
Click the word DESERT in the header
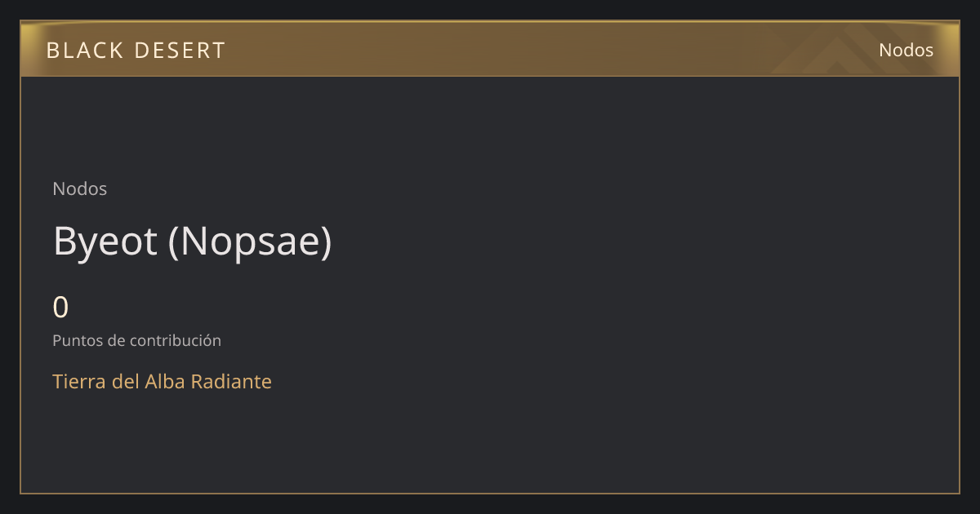(180, 51)
